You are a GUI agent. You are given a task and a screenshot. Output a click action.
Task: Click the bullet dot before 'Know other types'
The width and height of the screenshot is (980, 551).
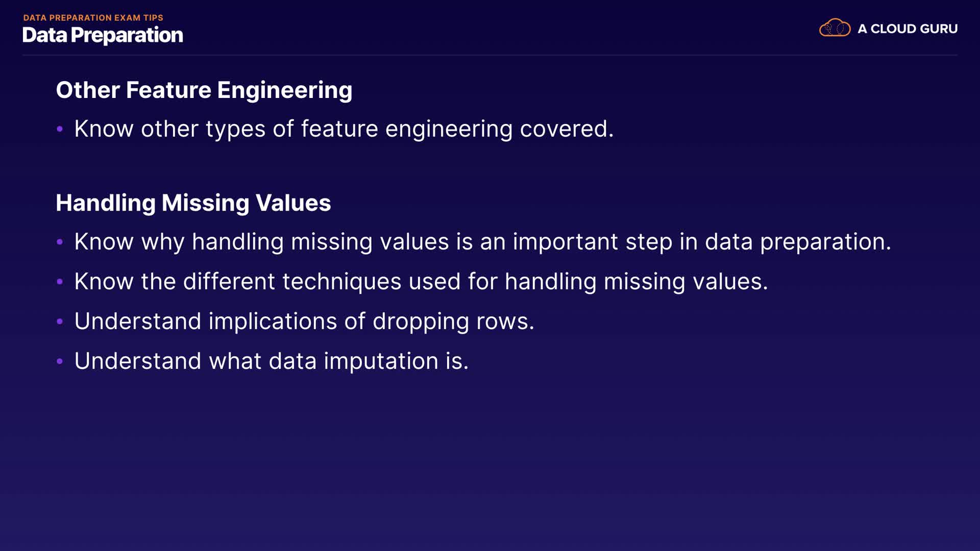point(60,129)
